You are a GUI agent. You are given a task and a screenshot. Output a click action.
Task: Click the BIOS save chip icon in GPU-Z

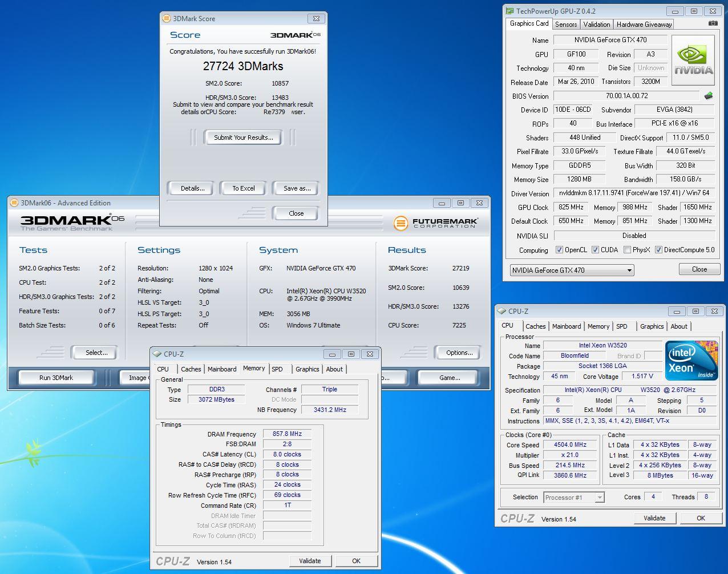point(709,96)
